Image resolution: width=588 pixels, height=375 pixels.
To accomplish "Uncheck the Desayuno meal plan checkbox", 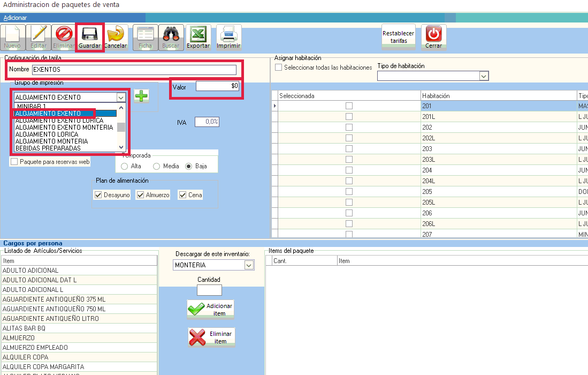I will click(x=98, y=195).
